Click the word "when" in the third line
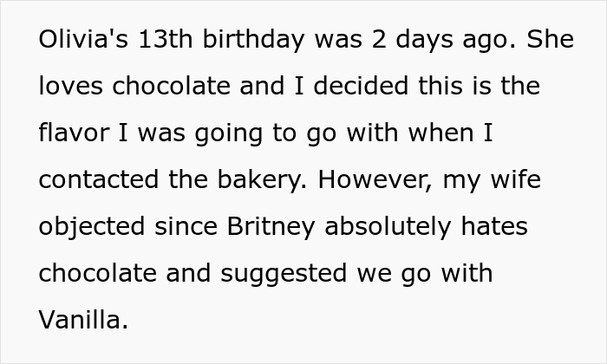Screen dimensions: 607x364 click(441, 133)
